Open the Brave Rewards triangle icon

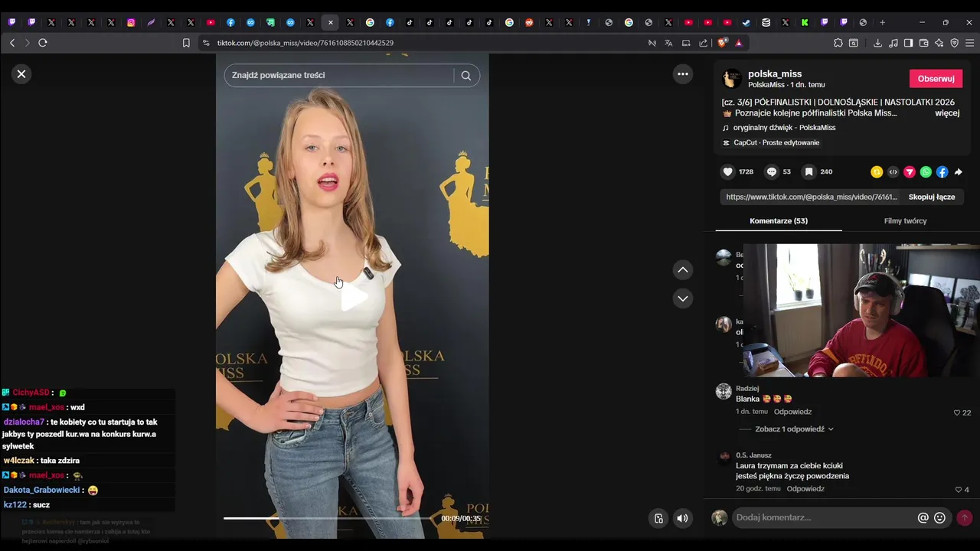point(739,43)
